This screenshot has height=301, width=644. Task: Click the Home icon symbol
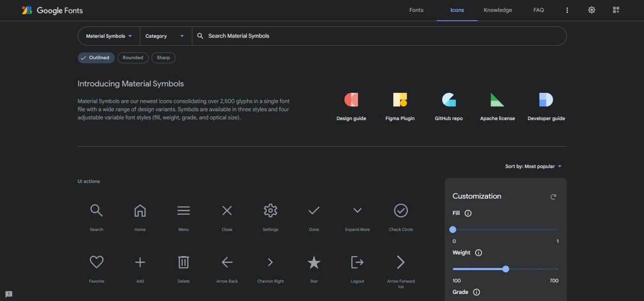140,210
